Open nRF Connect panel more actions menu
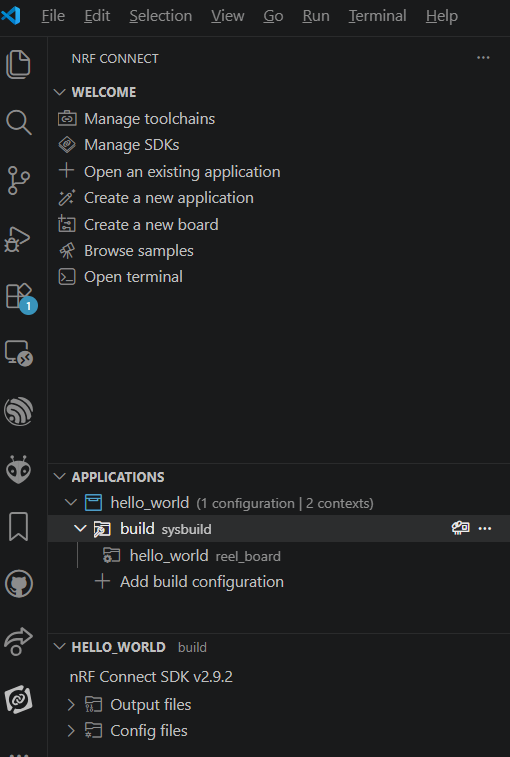This screenshot has width=510, height=757. point(483,58)
